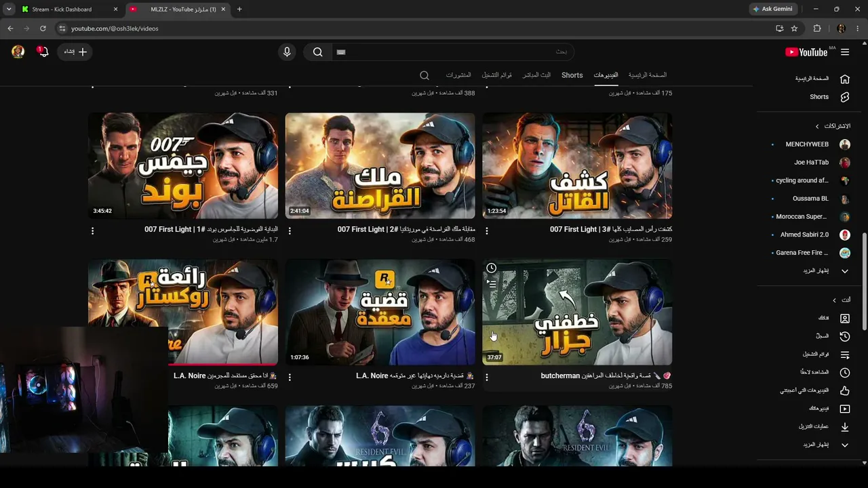
Task: Open options menu for butcherman video
Action: pyautogui.click(x=487, y=378)
